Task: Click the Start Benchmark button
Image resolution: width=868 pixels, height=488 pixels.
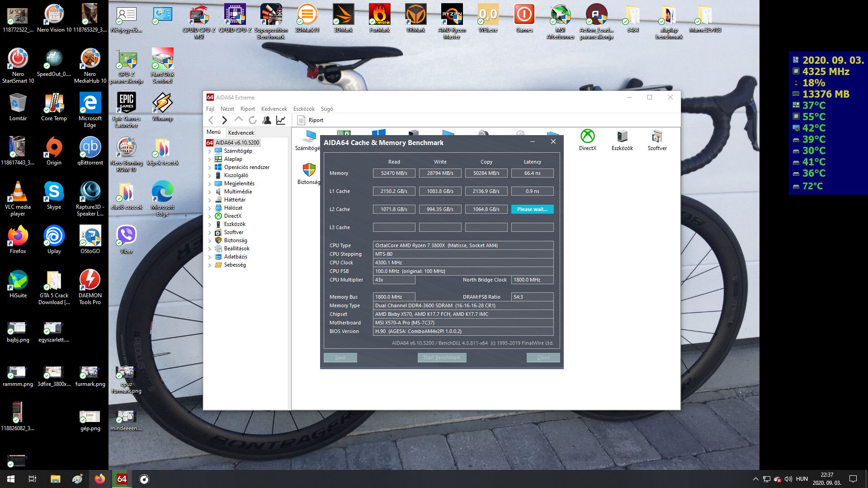Action: click(x=442, y=357)
